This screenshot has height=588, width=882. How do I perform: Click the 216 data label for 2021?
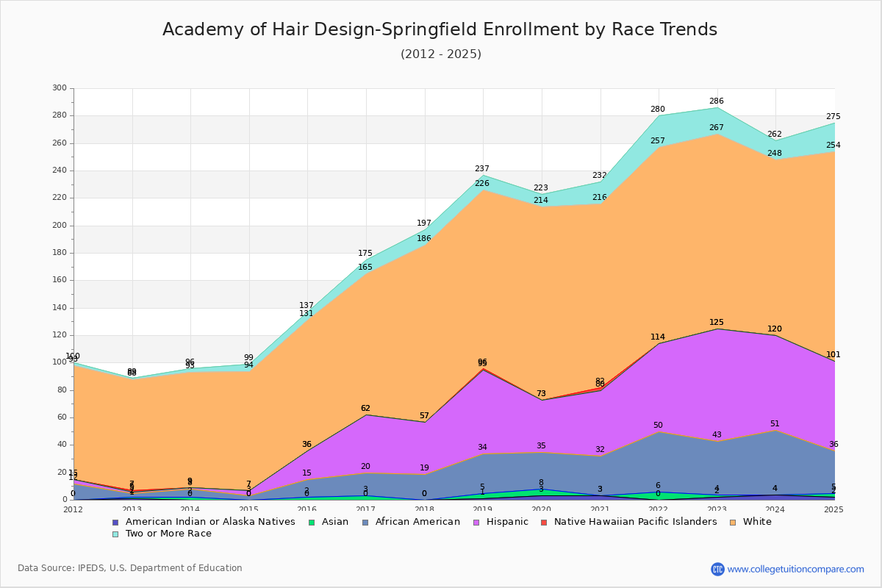pyautogui.click(x=600, y=198)
